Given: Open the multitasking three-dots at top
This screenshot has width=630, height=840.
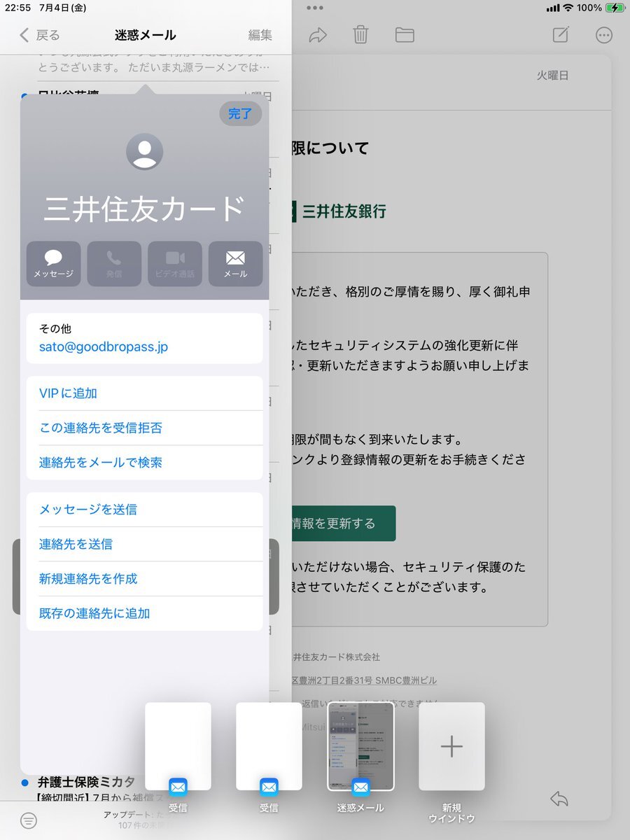Looking at the screenshot, I should [x=315, y=8].
